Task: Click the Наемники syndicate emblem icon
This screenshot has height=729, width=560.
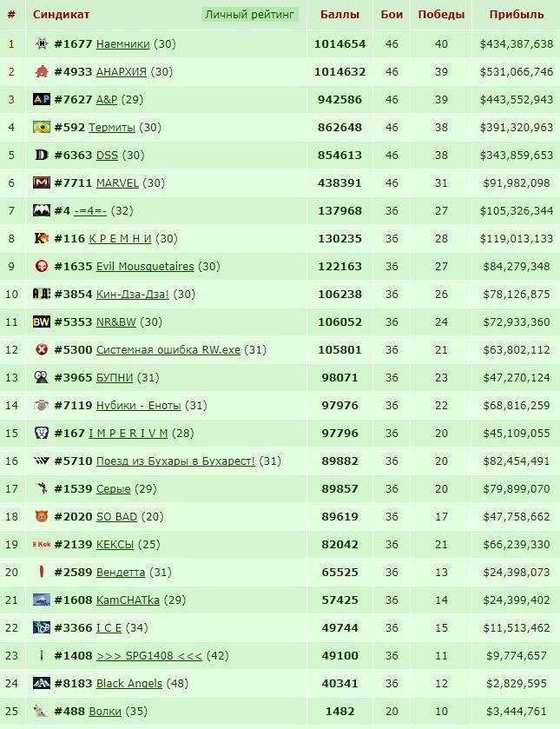Action: point(42,43)
